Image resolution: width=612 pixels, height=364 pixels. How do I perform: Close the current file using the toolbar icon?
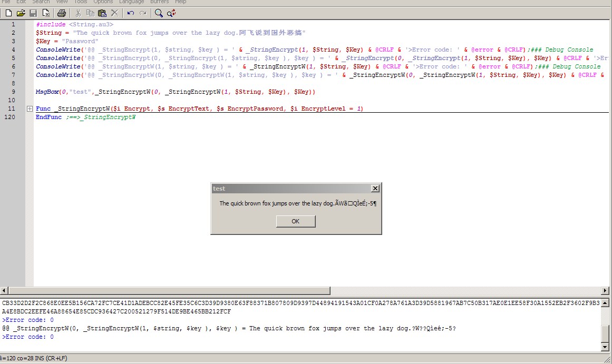click(x=46, y=13)
